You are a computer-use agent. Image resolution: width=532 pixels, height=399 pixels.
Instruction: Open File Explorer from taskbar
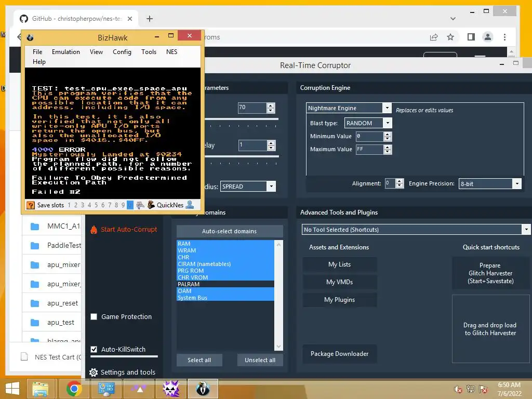coord(40,389)
